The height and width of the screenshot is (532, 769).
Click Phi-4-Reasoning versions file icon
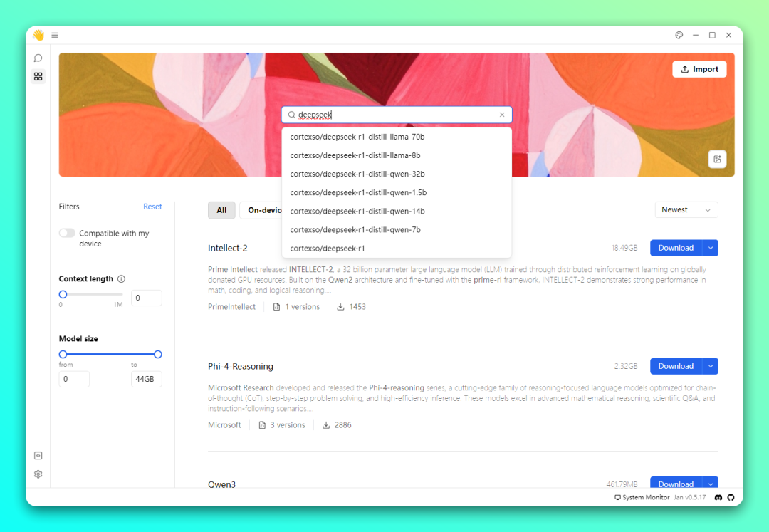coord(262,425)
